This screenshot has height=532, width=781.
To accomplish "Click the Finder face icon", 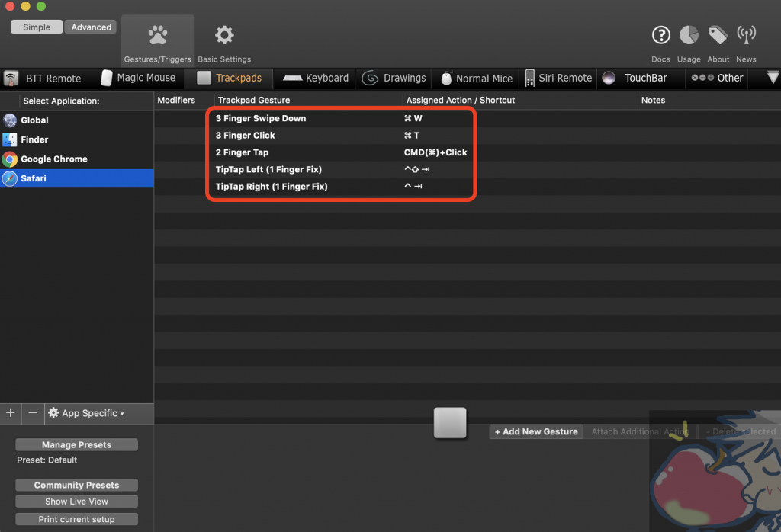I will [x=9, y=139].
